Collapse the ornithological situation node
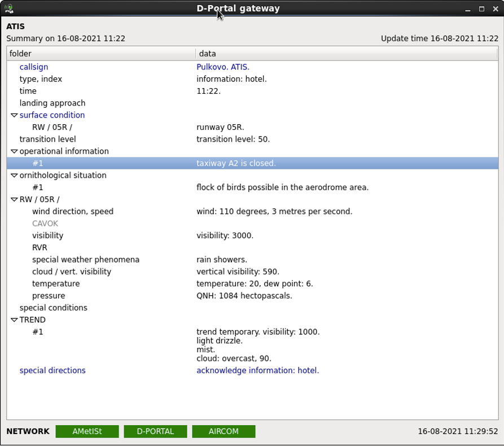This screenshot has width=504, height=446. 14,176
